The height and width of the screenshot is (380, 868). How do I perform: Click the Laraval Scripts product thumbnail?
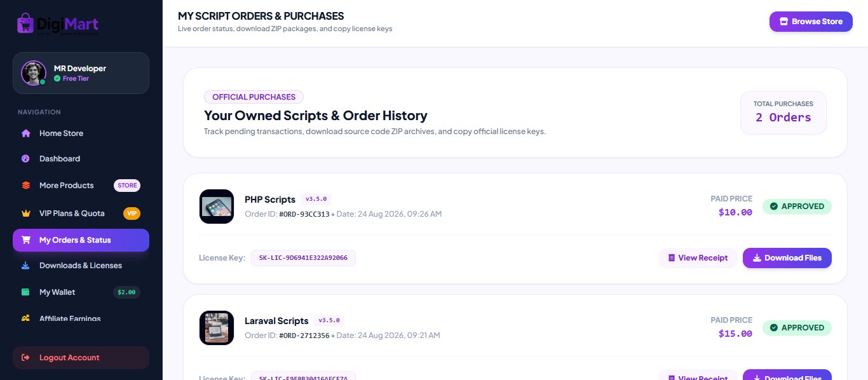(x=217, y=328)
